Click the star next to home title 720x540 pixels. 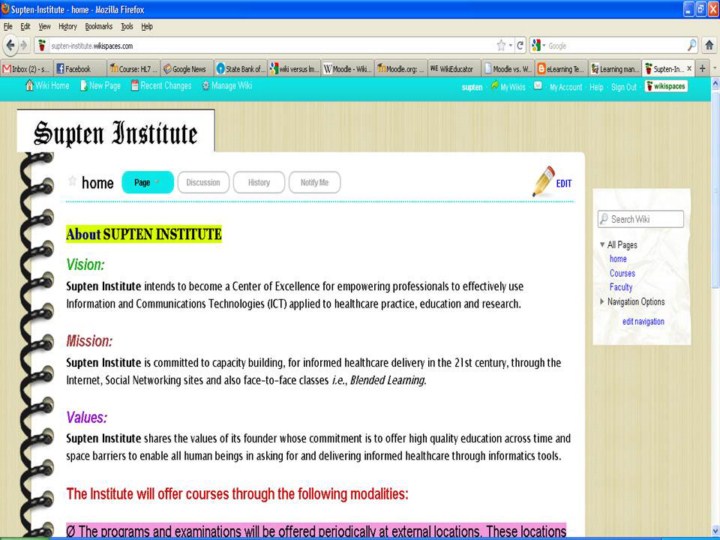(x=72, y=182)
